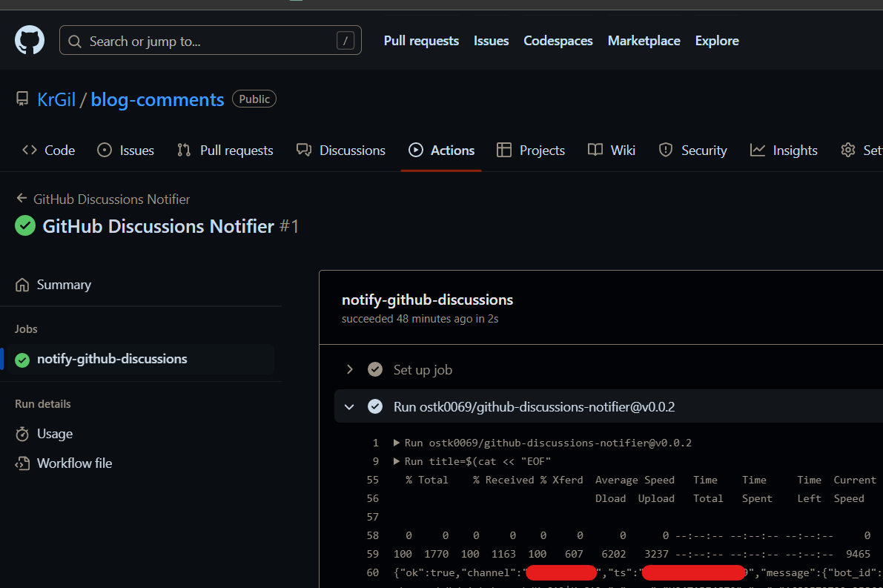The height and width of the screenshot is (588, 883).
Task: Open the blog-comments repository link
Action: coord(157,99)
